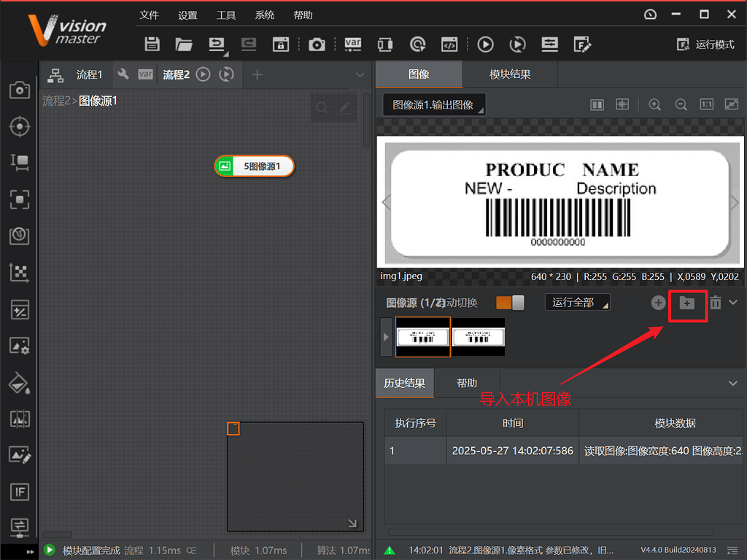Open the 运行全部 dropdown

click(577, 302)
